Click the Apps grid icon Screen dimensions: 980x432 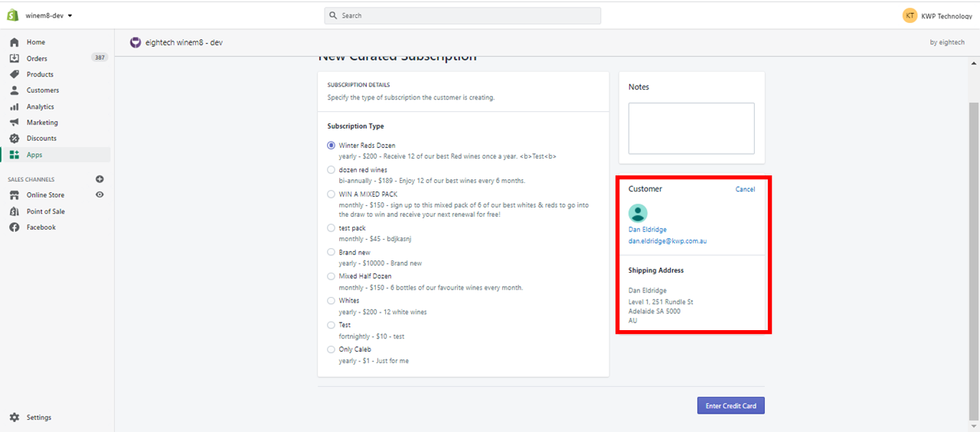[x=14, y=155]
